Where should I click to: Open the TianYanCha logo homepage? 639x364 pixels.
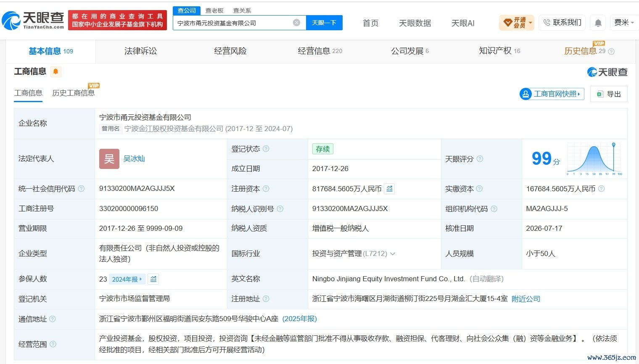click(x=33, y=20)
